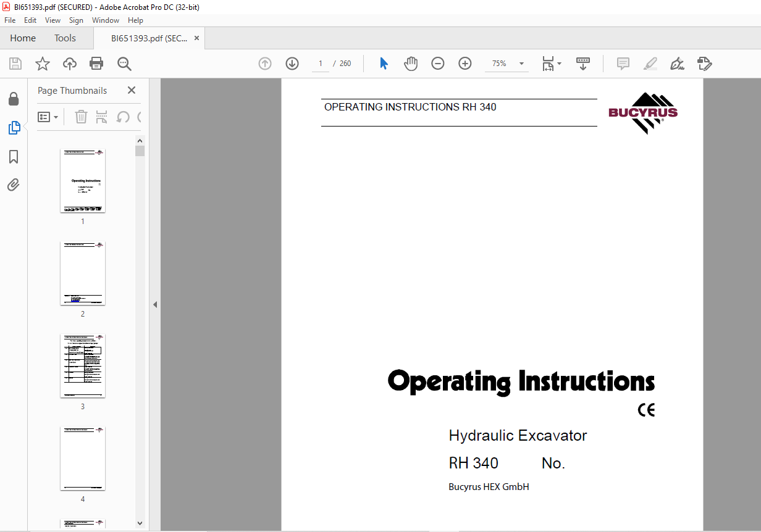Open the scrolling mode keyboard icon
The height and width of the screenshot is (532, 761).
tap(583, 64)
